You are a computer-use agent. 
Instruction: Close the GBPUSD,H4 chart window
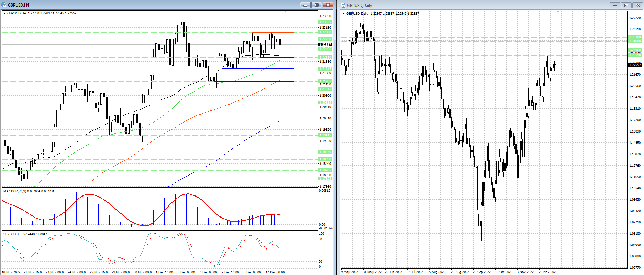point(328,5)
